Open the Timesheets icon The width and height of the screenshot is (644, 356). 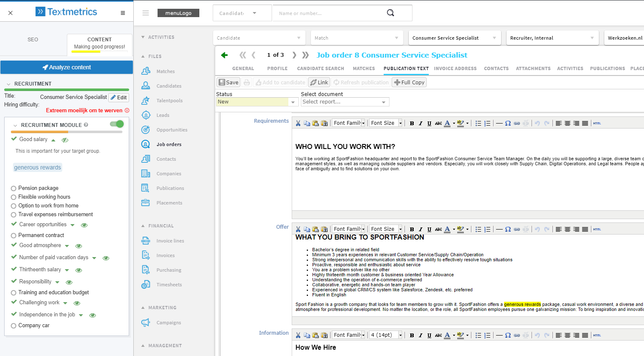145,285
